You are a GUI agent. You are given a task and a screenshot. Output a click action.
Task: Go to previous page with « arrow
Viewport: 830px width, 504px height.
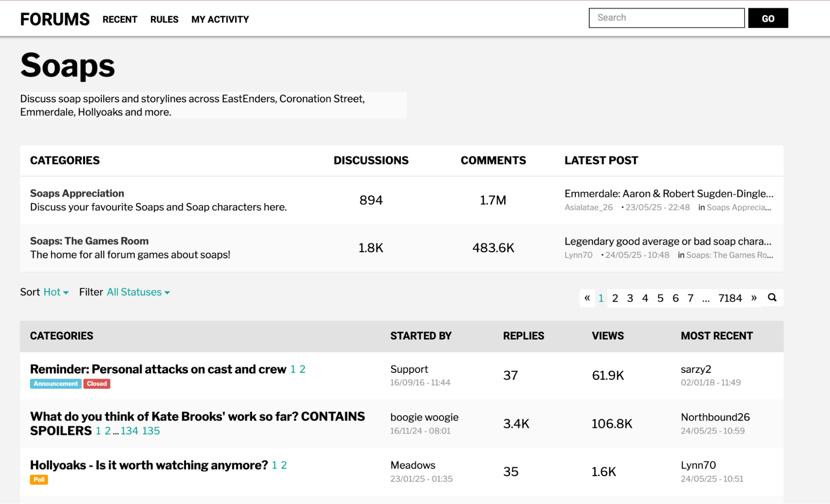click(x=587, y=297)
